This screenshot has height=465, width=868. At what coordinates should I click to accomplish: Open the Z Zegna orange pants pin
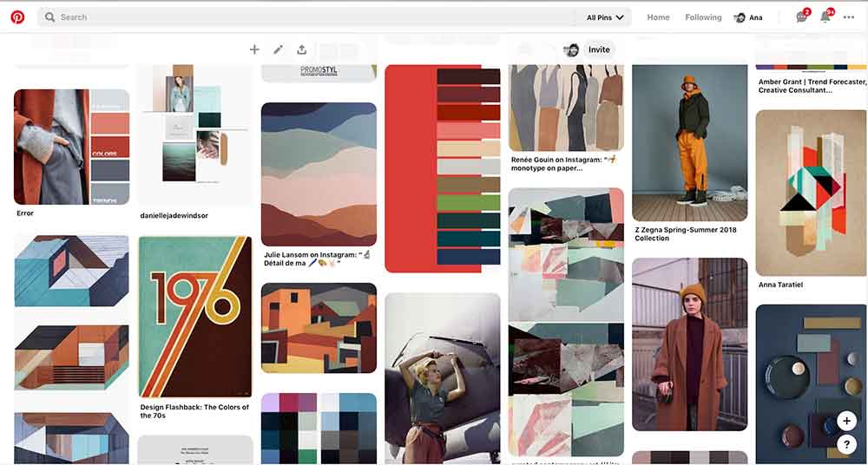[690, 143]
